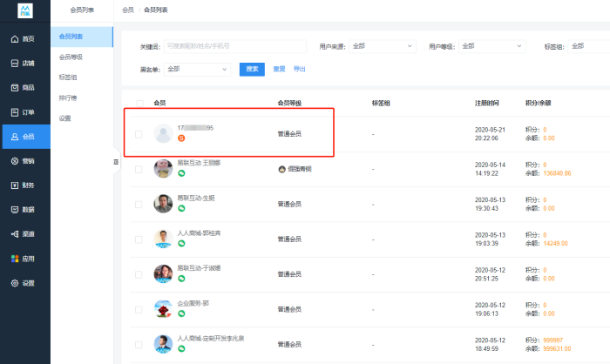Image resolution: width=610 pixels, height=364 pixels.
Task: Open 标签组 in secondary menu
Action: (x=68, y=78)
